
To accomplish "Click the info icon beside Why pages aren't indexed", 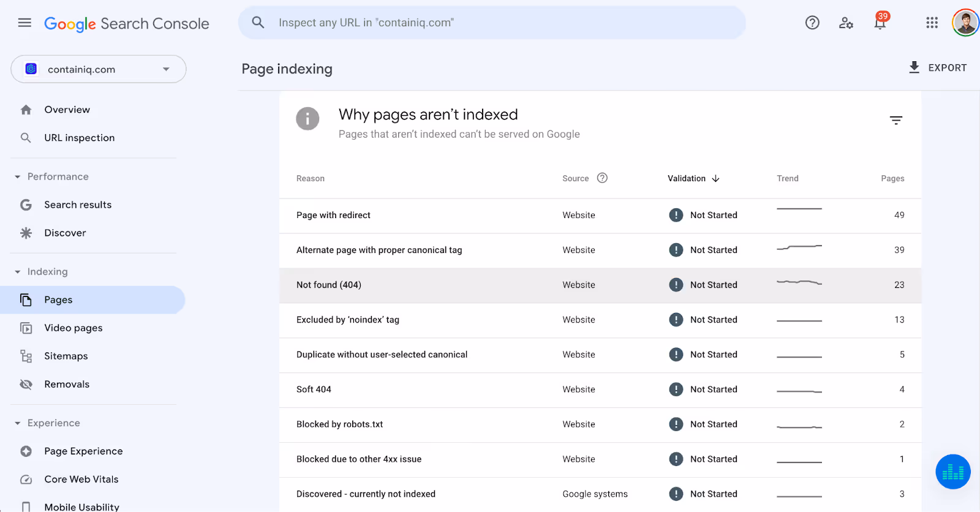I will pos(307,119).
